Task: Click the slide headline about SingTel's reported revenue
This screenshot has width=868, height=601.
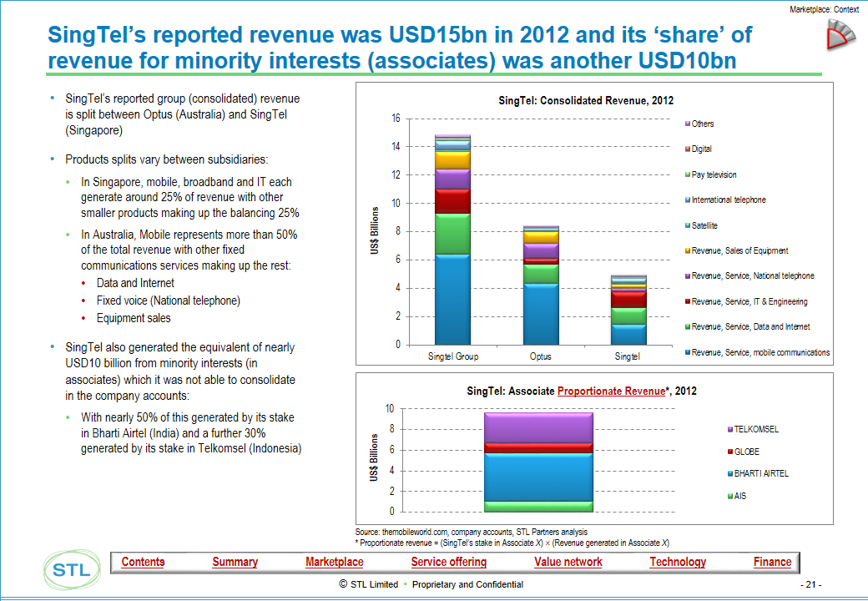Action: [400, 48]
